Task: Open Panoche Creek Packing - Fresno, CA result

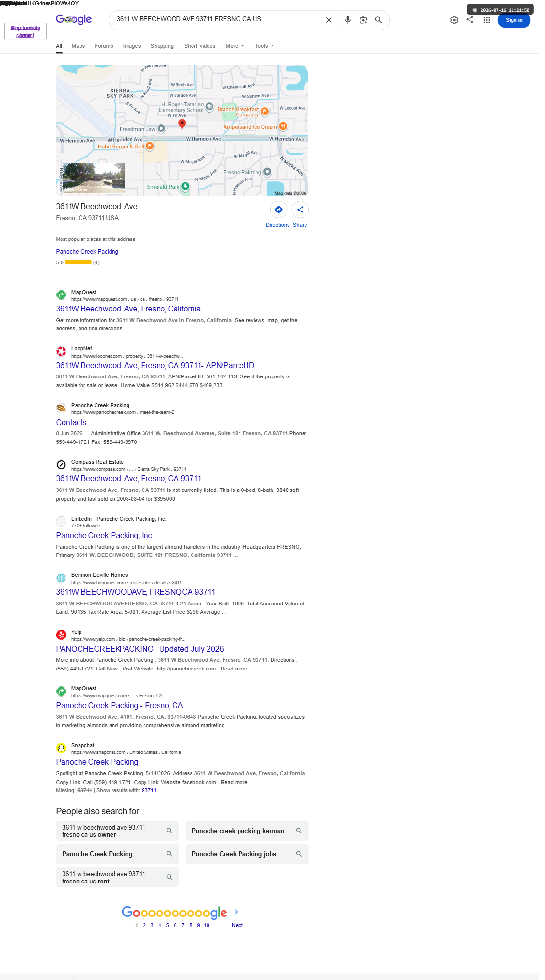Action: pos(119,706)
